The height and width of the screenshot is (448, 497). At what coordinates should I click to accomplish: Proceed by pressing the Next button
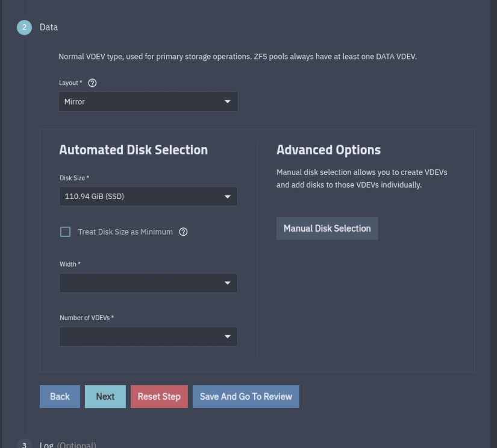pyautogui.click(x=105, y=397)
